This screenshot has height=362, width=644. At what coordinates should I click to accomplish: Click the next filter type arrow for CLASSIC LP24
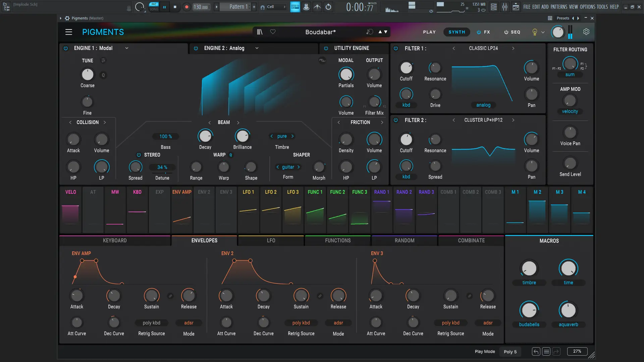513,48
